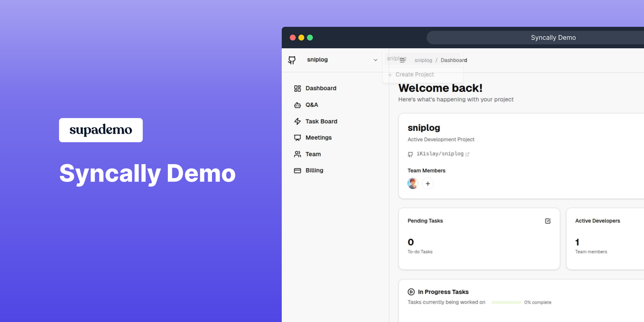Select the sniplog project switcher name
Image resolution: width=644 pixels, height=322 pixels.
[x=317, y=60]
